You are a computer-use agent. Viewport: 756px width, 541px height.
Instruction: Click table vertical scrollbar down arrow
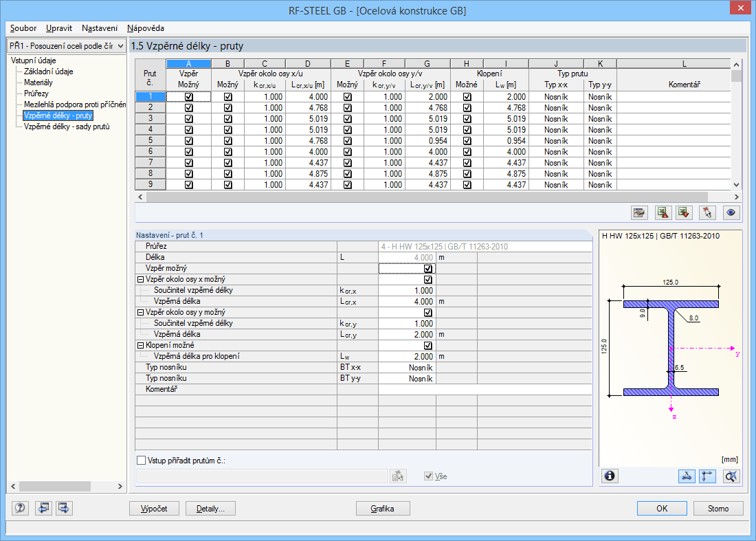pos(736,185)
